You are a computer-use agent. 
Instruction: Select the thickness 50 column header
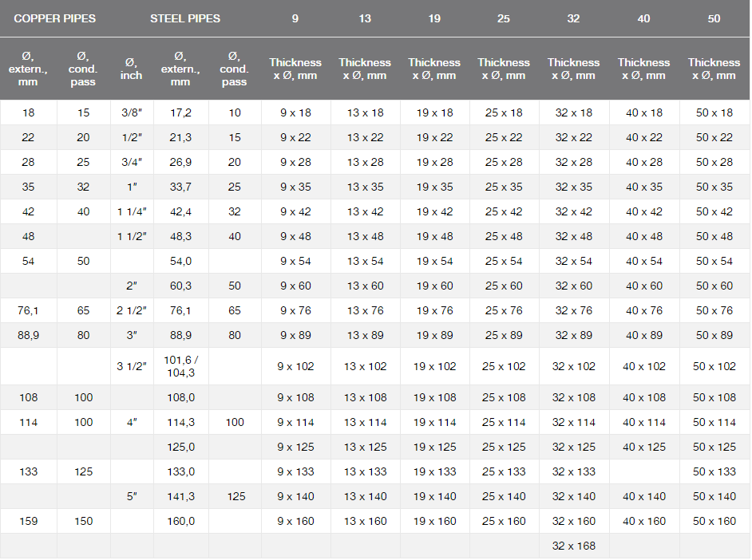(x=714, y=18)
